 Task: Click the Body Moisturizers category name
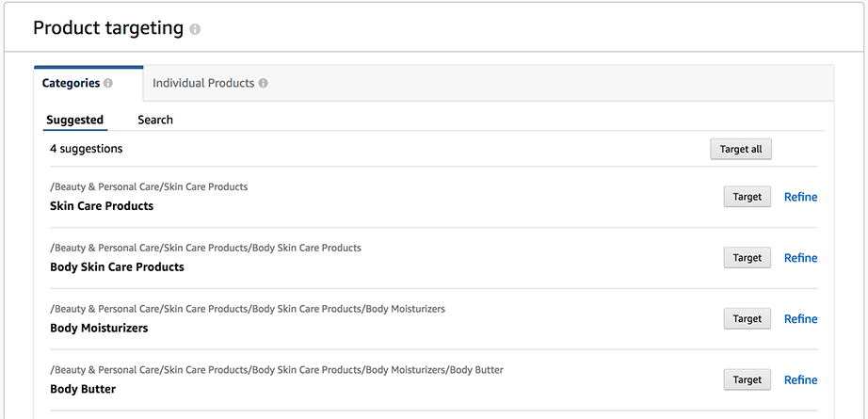point(99,328)
